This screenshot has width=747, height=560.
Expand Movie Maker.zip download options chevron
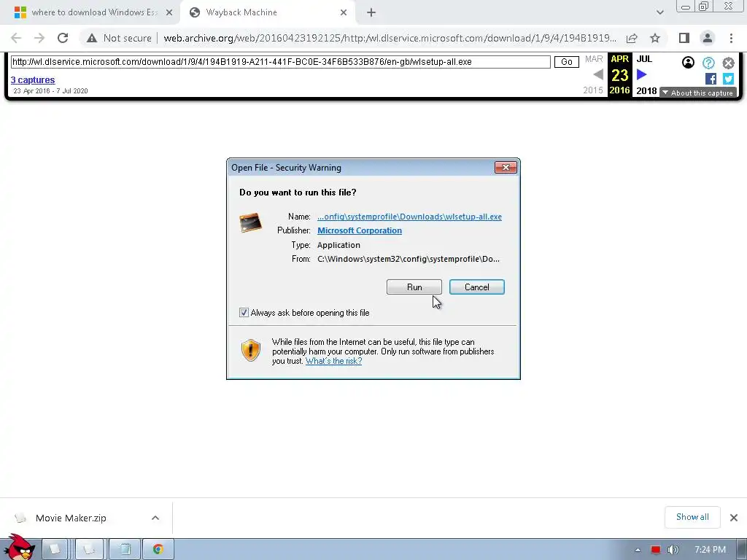(x=155, y=518)
